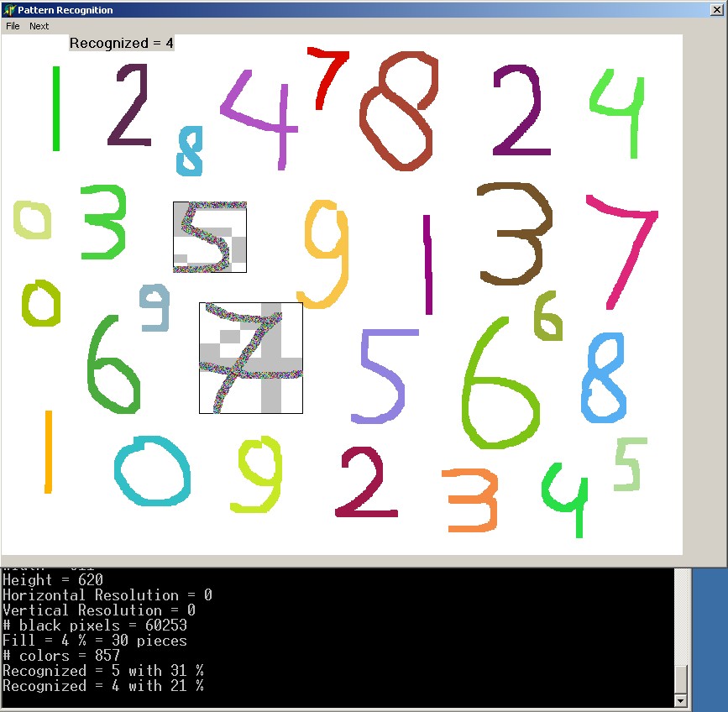Click the yellow-orange digit 9
The width and height of the screenshot is (728, 712).
(326, 252)
